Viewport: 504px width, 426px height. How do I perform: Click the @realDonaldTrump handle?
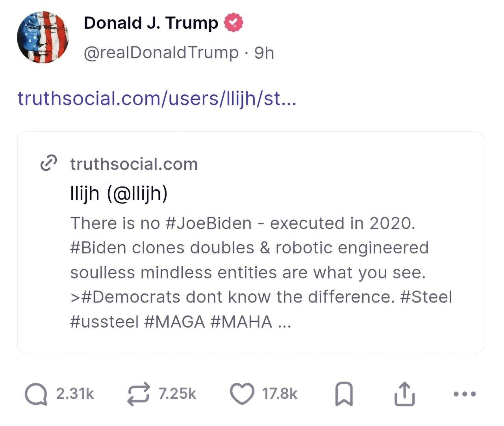pyautogui.click(x=161, y=53)
